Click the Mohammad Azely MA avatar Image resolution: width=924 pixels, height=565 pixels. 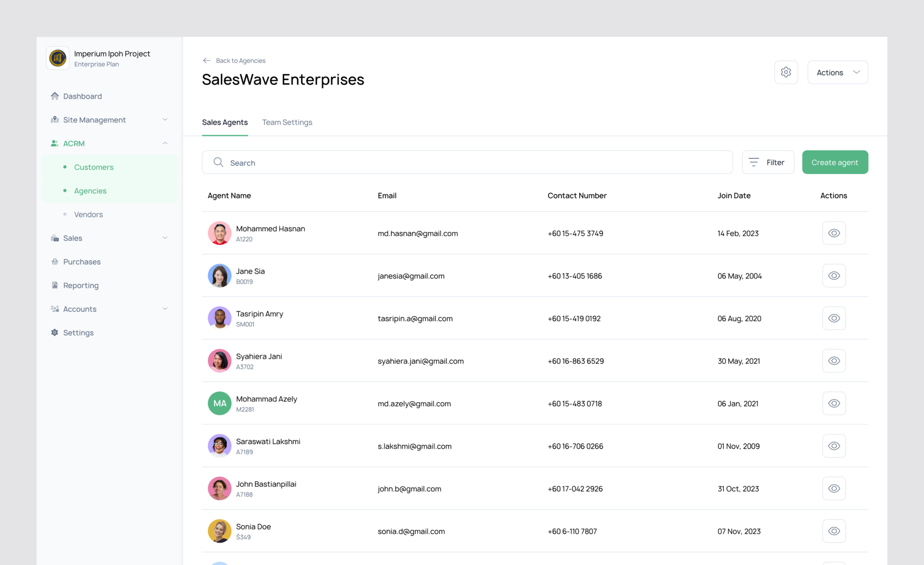[x=219, y=403]
